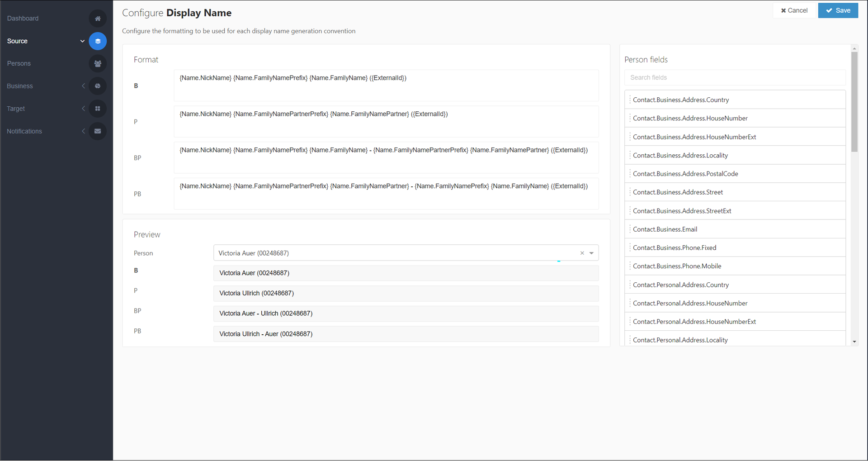Open Dashboard menu item

pos(23,19)
